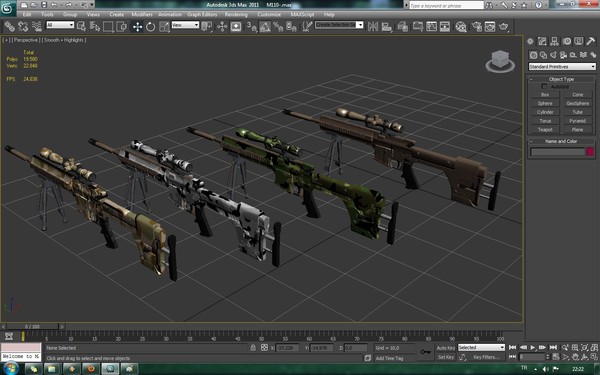
Task: Open the Standard Primitives dropdown
Action: click(x=562, y=67)
